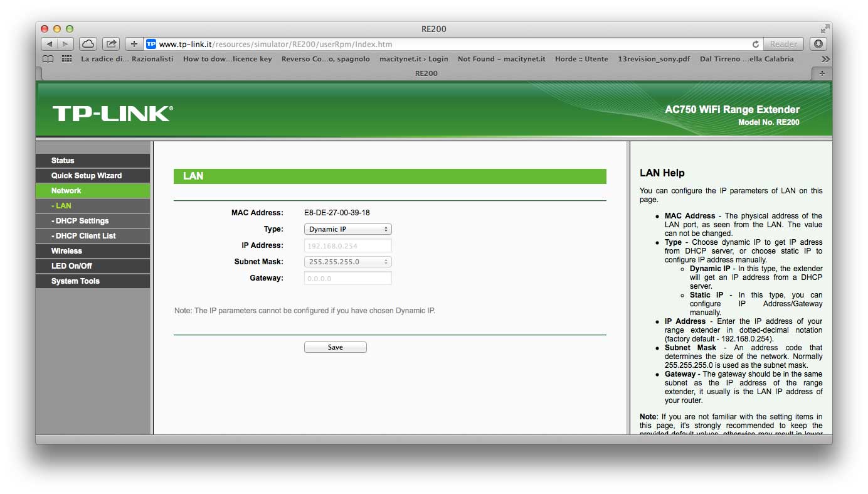Open DHCP Client List submenu
The height and width of the screenshot is (494, 868).
tap(93, 236)
